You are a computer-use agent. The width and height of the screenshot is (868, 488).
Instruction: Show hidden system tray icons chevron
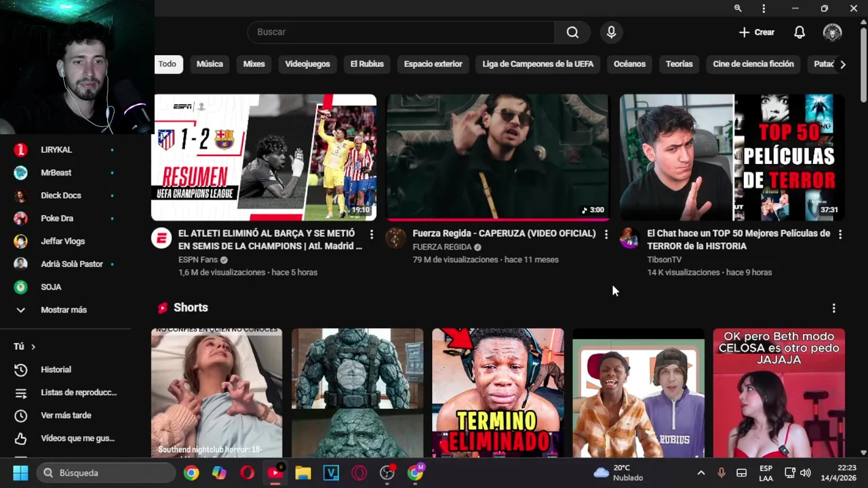tap(701, 473)
